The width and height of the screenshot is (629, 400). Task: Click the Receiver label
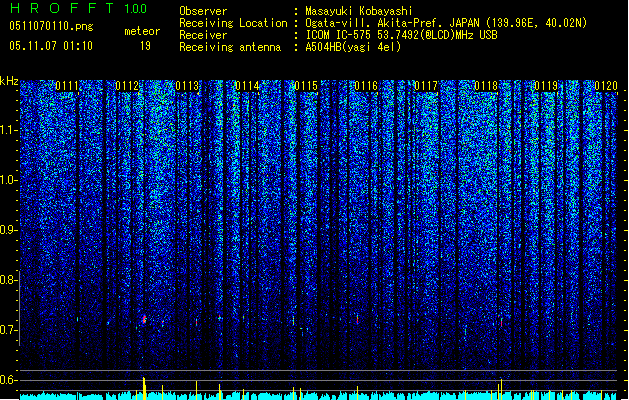203,35
